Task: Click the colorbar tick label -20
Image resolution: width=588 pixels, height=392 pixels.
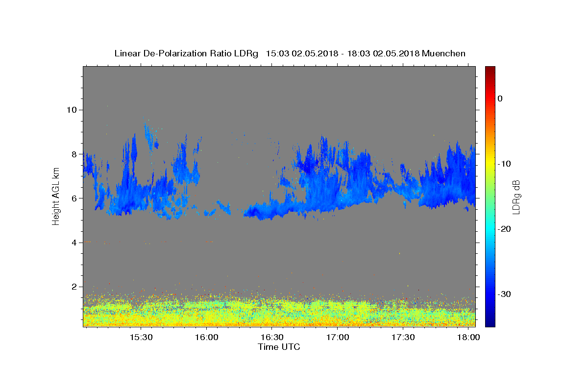Action: 504,229
